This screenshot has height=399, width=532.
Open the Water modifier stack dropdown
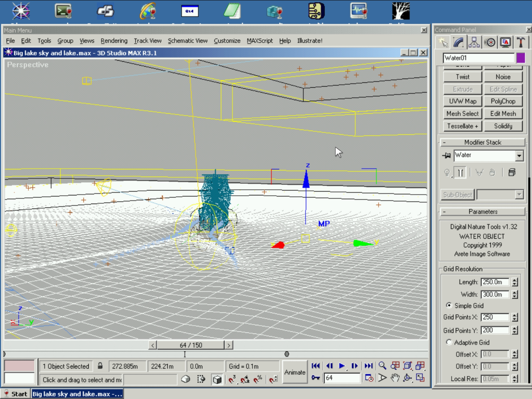pyautogui.click(x=519, y=156)
